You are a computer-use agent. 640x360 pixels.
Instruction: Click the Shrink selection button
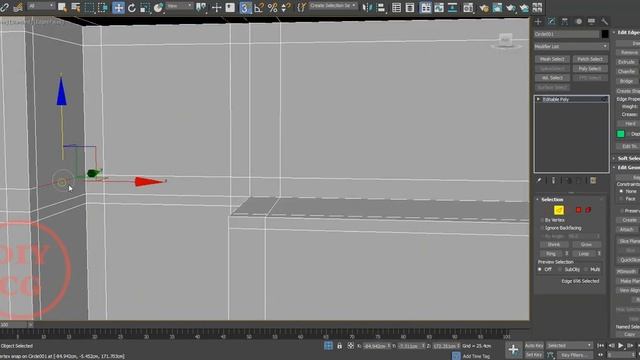coord(553,244)
